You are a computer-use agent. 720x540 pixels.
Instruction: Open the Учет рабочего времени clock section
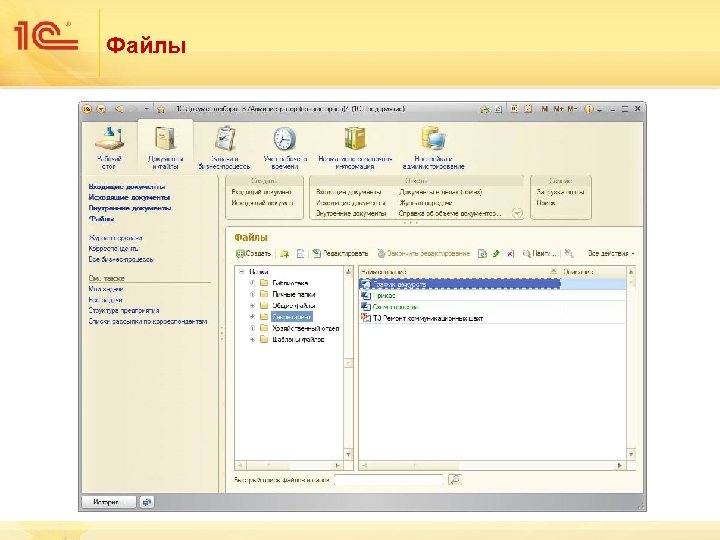(285, 147)
